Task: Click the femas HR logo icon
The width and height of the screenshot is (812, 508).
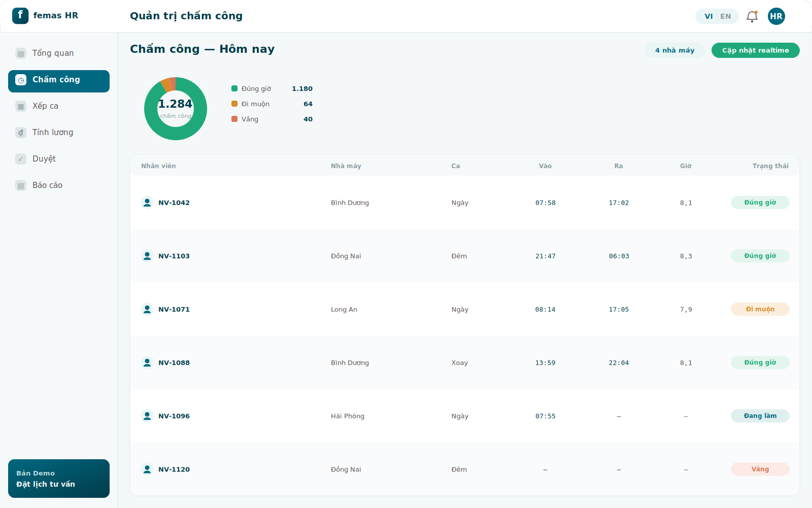Action: (x=20, y=16)
